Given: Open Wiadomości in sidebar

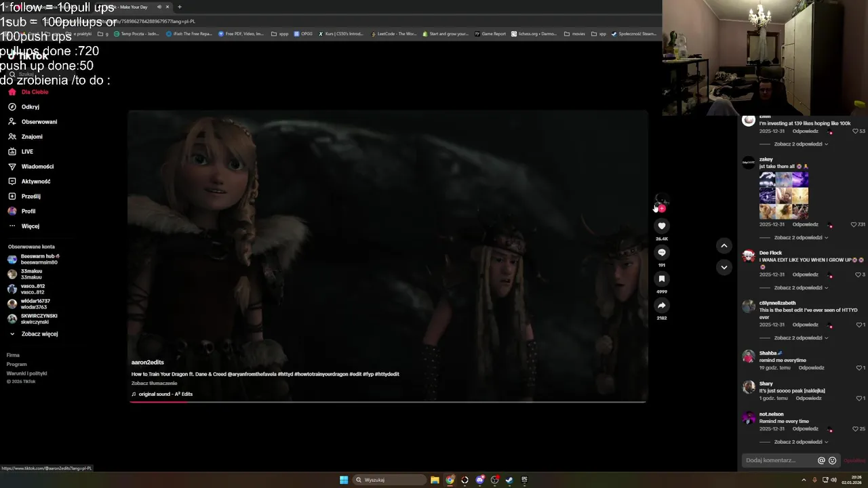Looking at the screenshot, I should coord(31,167).
